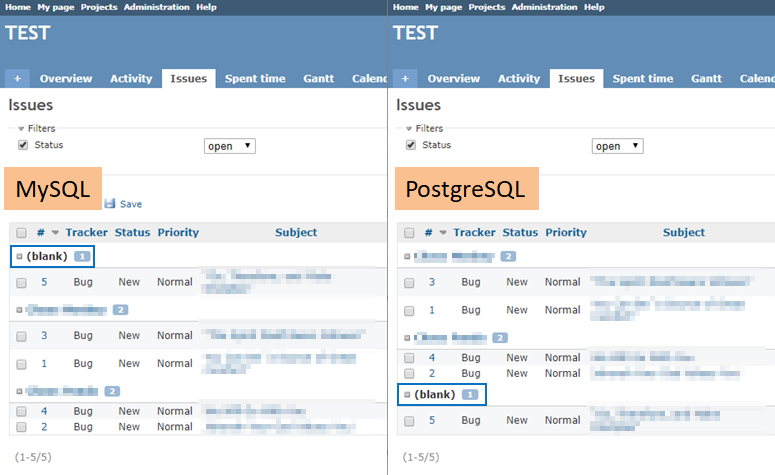Image resolution: width=775 pixels, height=475 pixels.
Task: Select checkbox for issue 2 in MySQL window
Action: coord(21,427)
